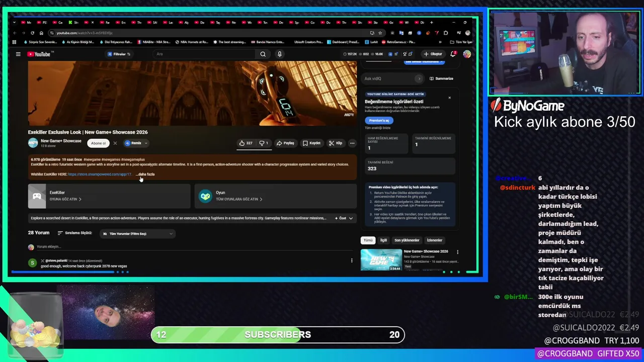This screenshot has height=362, width=644.
Task: Open the three-dot more actions menu
Action: 352,143
